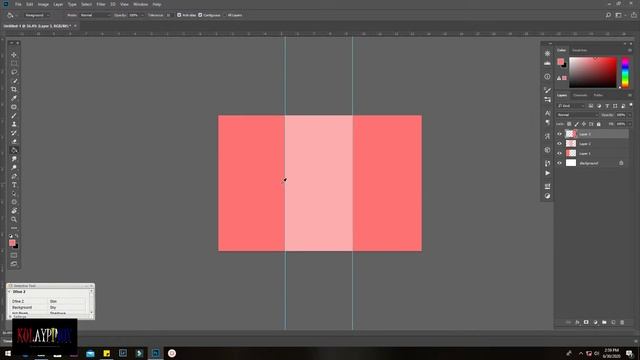
Task: Open the Filter menu
Action: coord(101,4)
